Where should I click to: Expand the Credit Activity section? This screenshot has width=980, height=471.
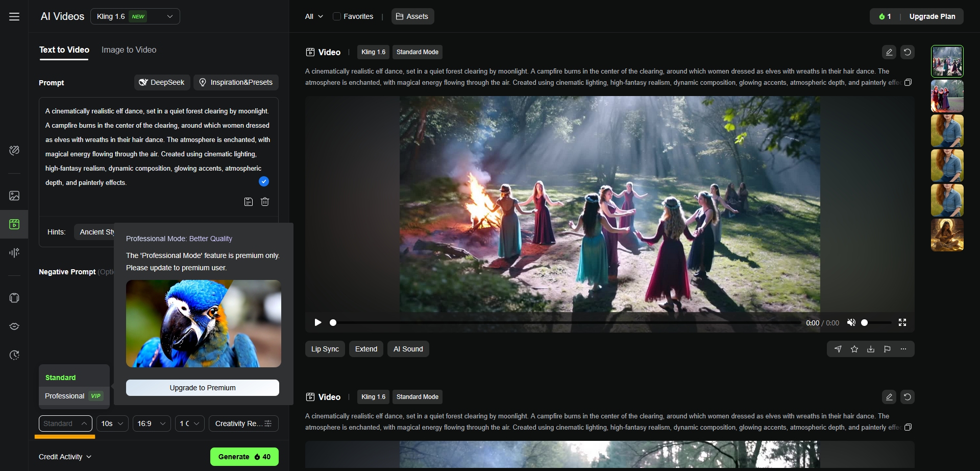point(65,457)
